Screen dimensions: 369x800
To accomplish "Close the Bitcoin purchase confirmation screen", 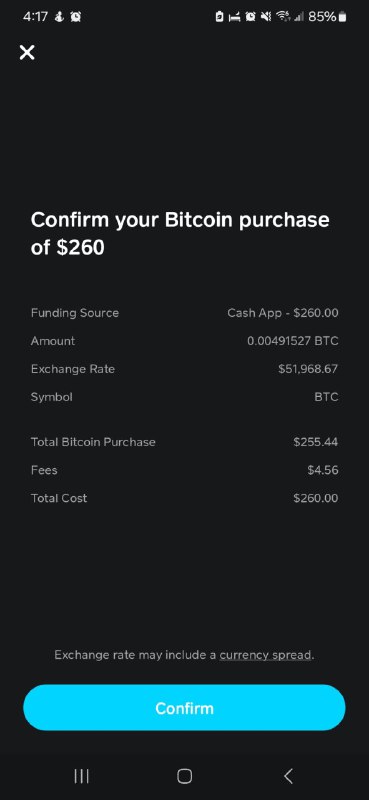I will click(27, 52).
